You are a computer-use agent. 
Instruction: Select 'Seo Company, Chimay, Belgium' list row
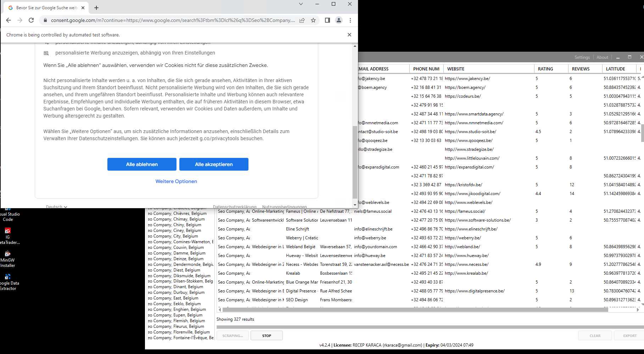(180, 219)
